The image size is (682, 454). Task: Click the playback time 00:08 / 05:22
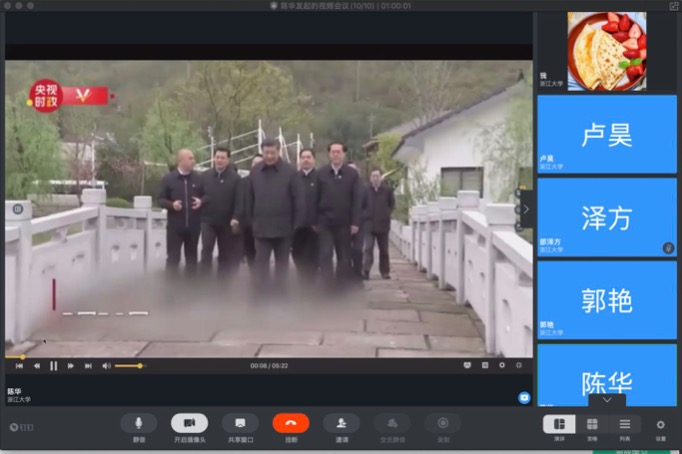click(x=269, y=366)
